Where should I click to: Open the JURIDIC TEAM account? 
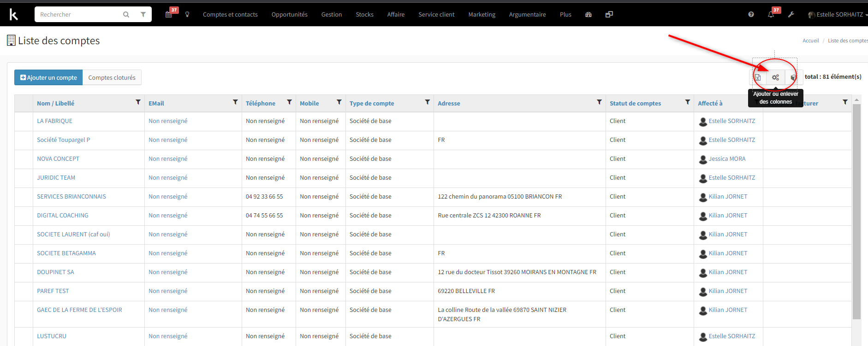coord(56,178)
